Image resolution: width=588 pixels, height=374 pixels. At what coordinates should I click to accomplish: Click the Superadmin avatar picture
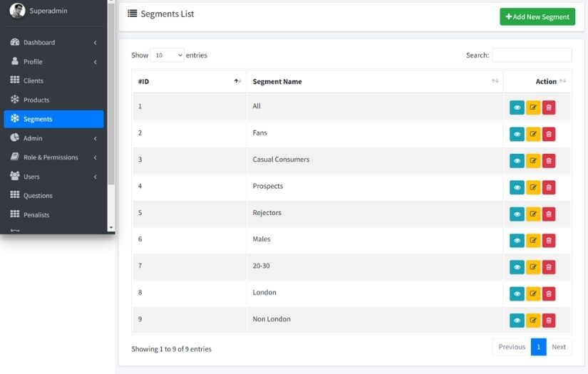point(18,11)
